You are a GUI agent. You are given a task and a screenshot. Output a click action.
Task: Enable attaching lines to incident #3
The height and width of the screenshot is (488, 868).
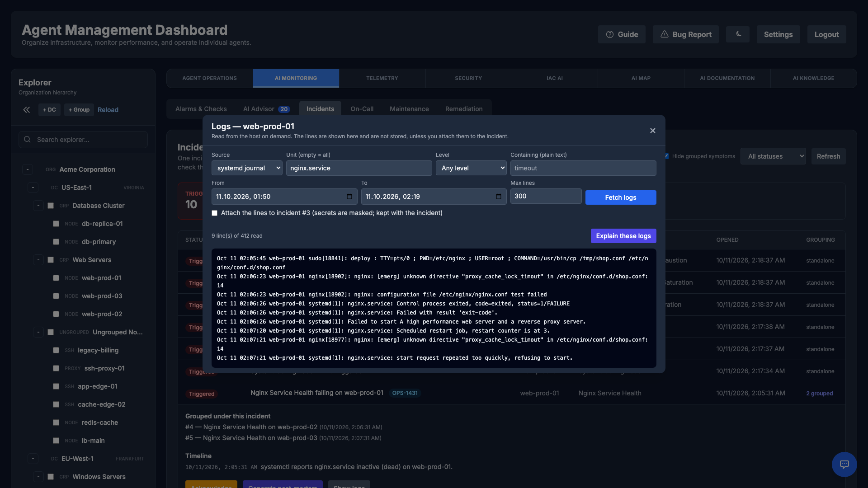(x=215, y=213)
